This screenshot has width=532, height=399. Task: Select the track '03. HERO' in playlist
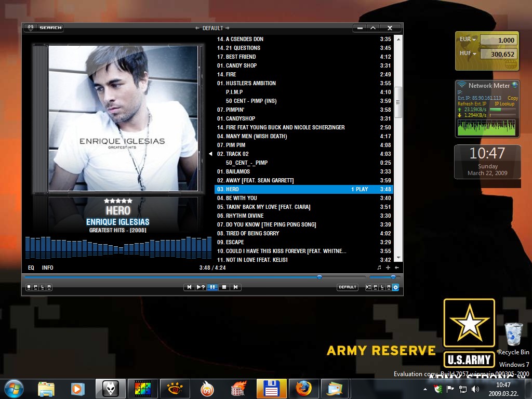coord(304,189)
